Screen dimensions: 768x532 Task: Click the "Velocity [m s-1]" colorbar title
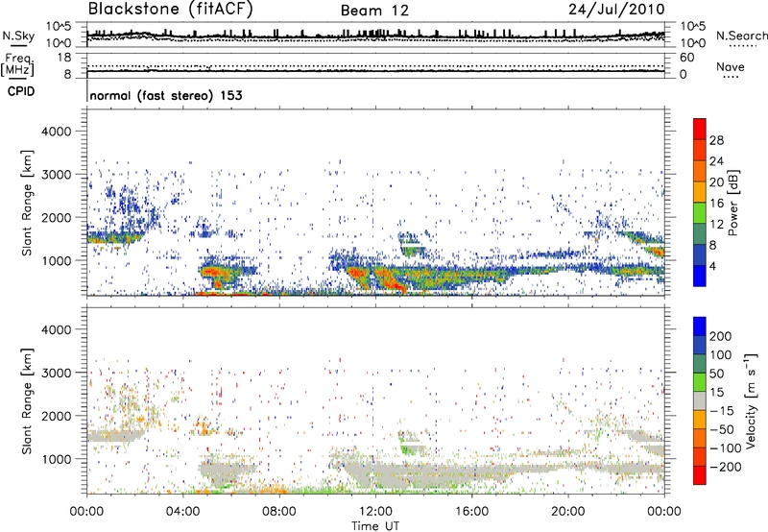click(751, 400)
